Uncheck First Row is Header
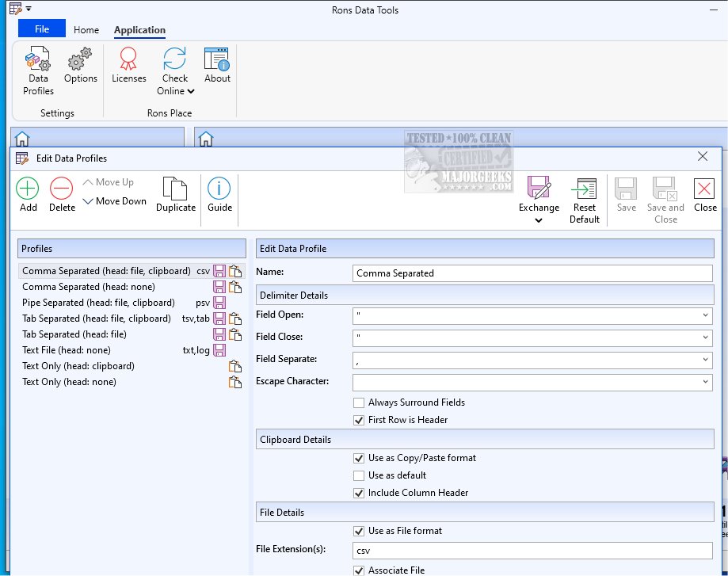 click(x=358, y=421)
